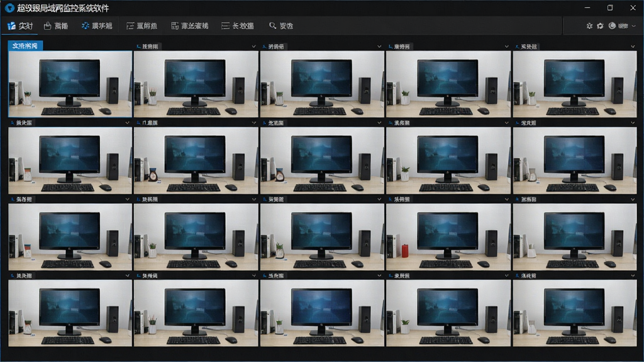The width and height of the screenshot is (644, 362).
Task: Expand dropdown of the tile with red cup
Action: (x=506, y=199)
